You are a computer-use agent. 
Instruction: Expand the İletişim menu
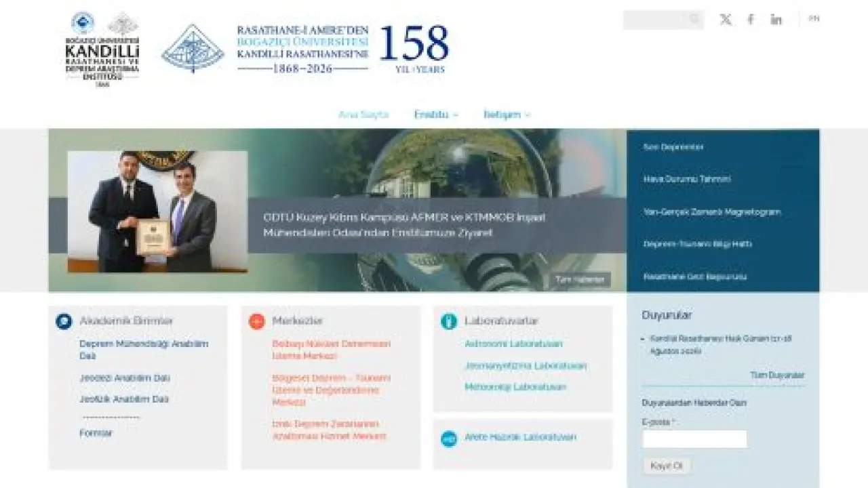[x=507, y=115]
